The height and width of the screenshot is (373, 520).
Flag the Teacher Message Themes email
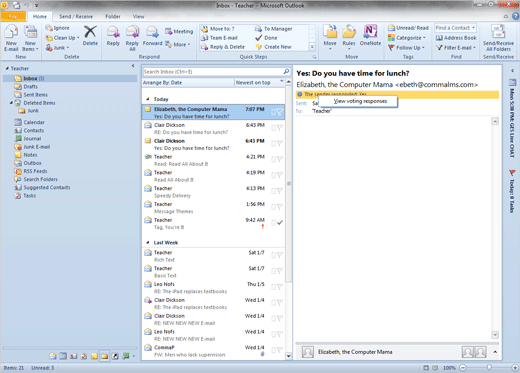tap(280, 207)
